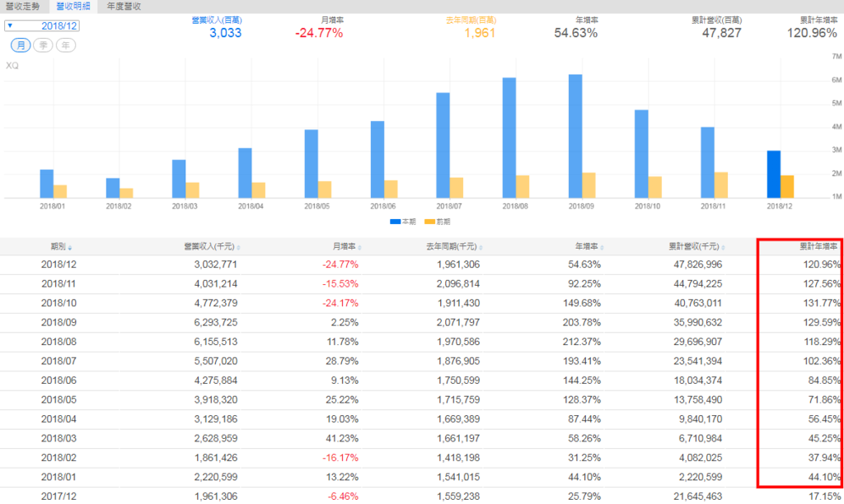
Task: Click summary revenue value 3,033
Action: pos(225,33)
